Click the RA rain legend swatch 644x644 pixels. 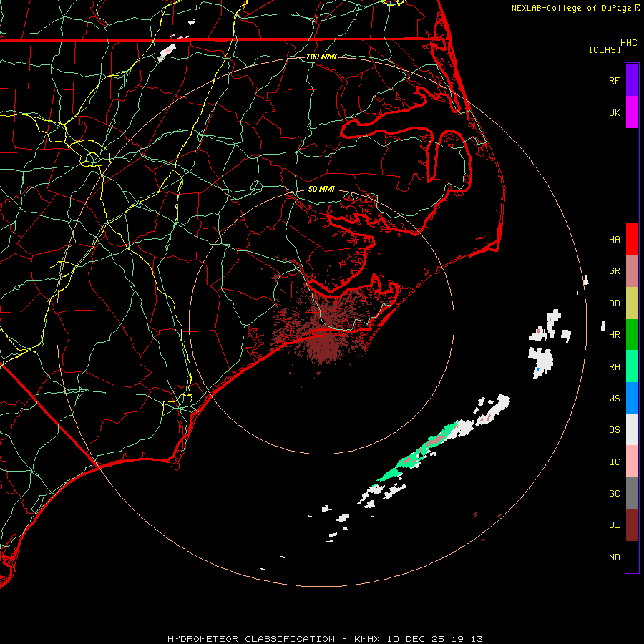(x=632, y=366)
